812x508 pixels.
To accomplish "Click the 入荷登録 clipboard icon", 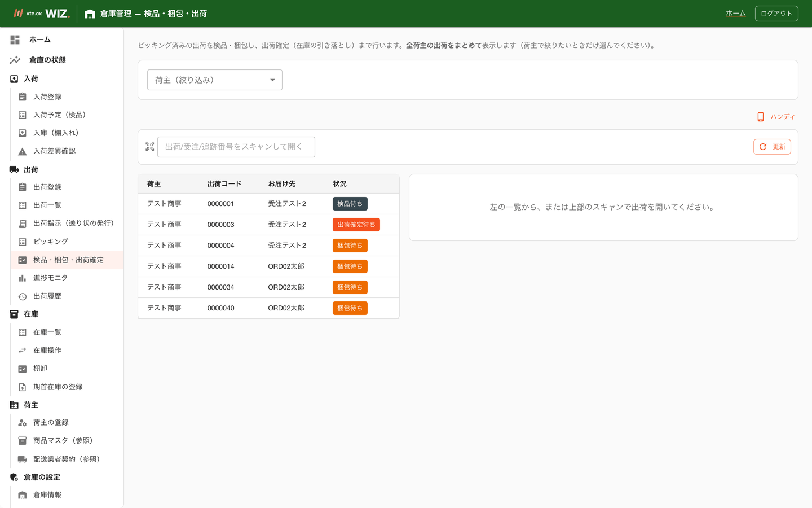I will [x=23, y=97].
